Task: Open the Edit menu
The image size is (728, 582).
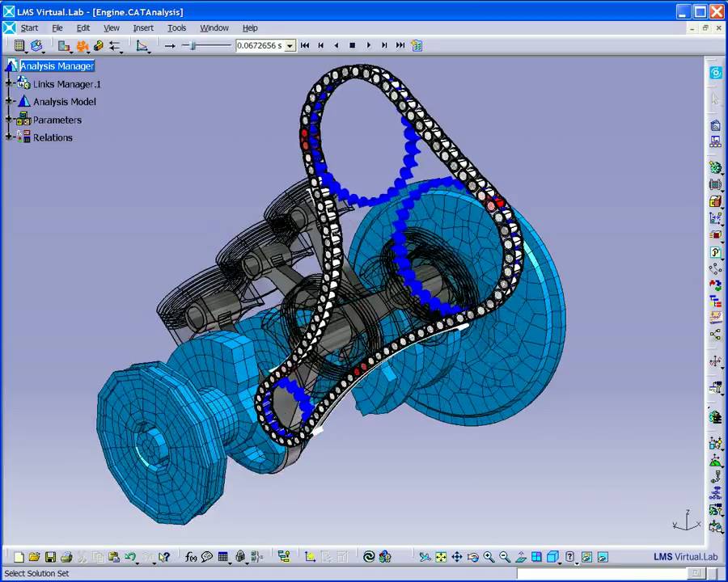Action: coord(83,27)
